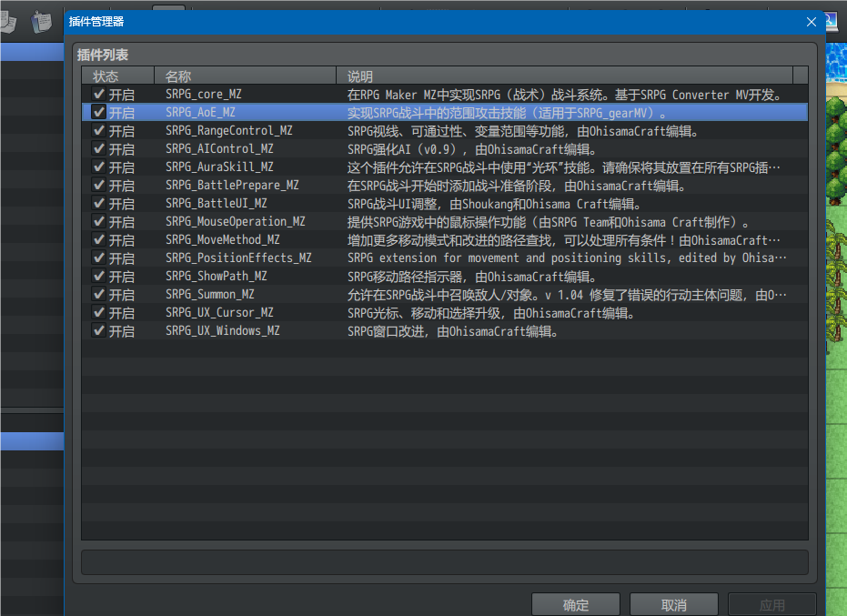Uncheck the SRPG_core_MZ plugin checkbox

(x=99, y=94)
